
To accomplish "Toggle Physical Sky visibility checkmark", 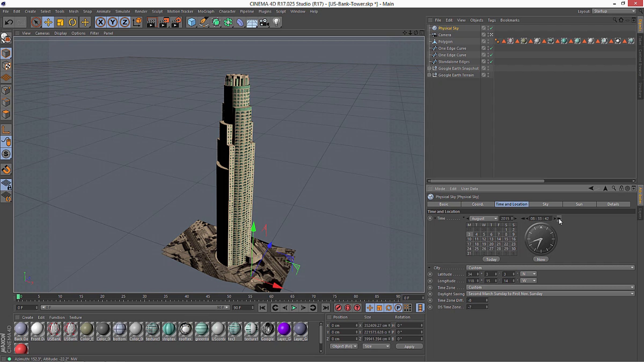I will [x=491, y=28].
